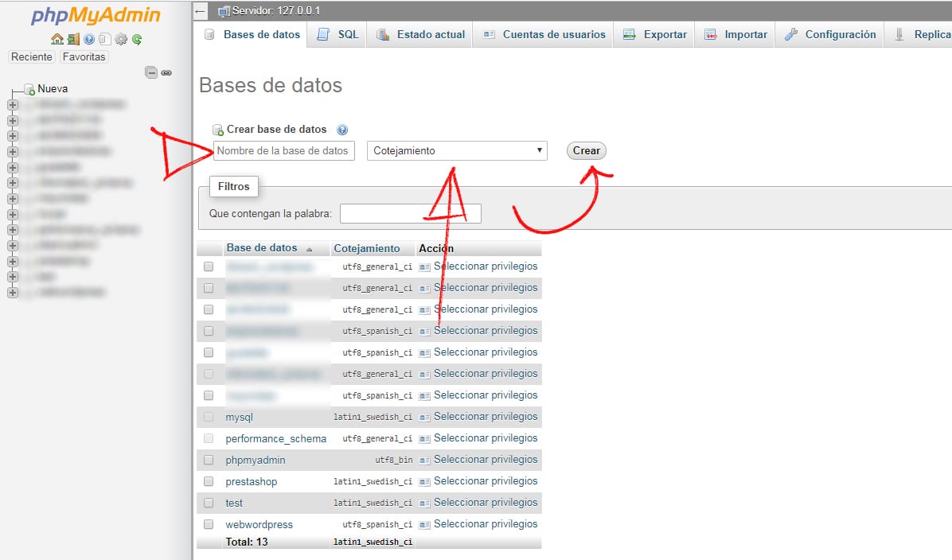The width and height of the screenshot is (952, 560).
Task: Open navigation panel settings gear icon
Action: point(121,39)
